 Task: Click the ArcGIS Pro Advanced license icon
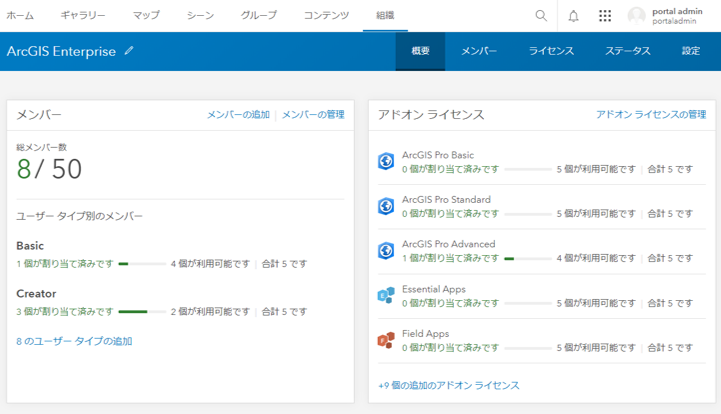click(386, 250)
